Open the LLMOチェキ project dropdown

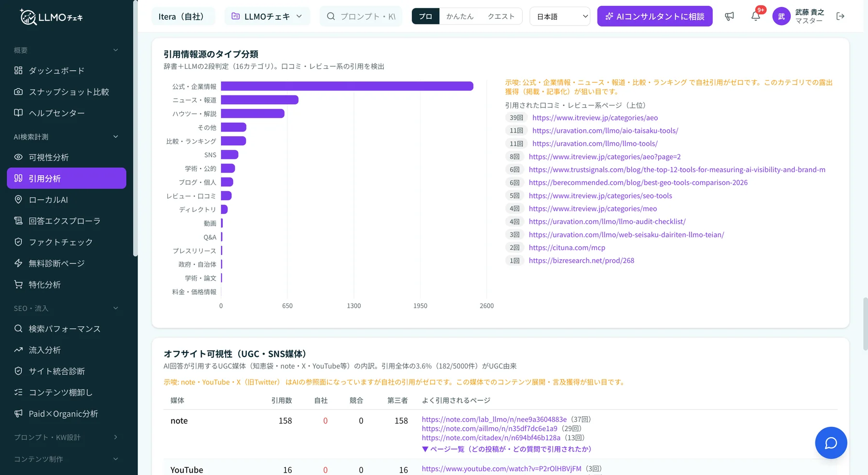pos(267,16)
